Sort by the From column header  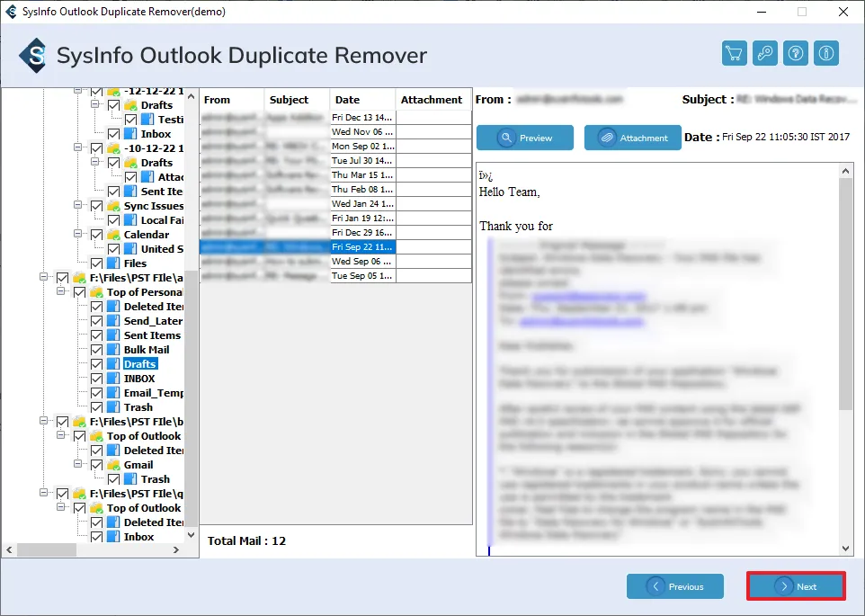click(232, 100)
